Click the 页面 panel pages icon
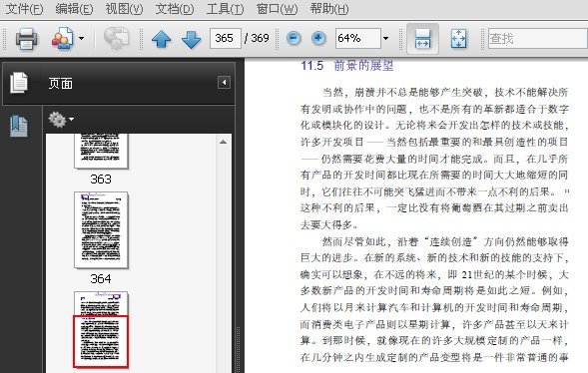The height and width of the screenshot is (373, 588). click(x=19, y=83)
